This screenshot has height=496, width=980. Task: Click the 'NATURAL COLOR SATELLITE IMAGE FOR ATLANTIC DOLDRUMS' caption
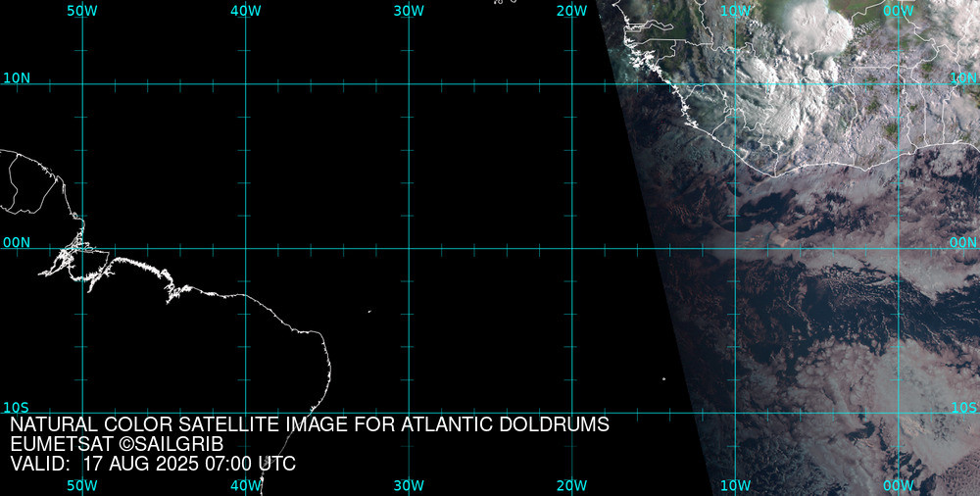point(310,424)
